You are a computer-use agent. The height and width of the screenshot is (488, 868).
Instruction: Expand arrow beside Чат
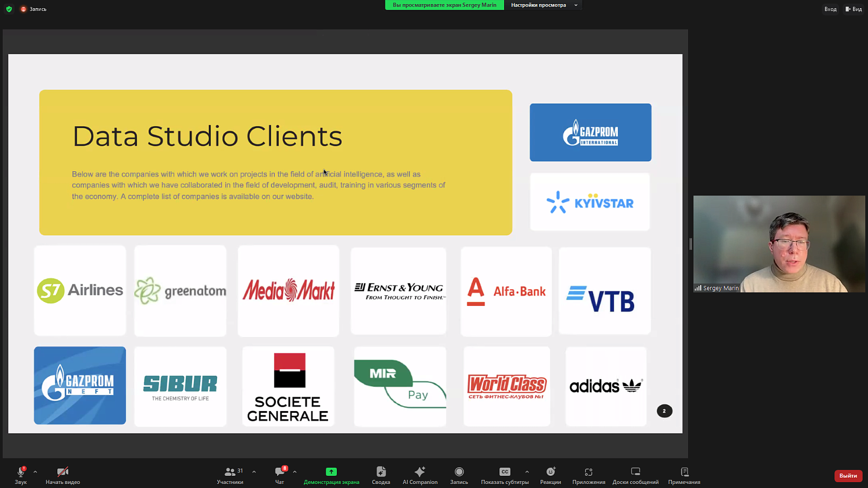click(295, 472)
